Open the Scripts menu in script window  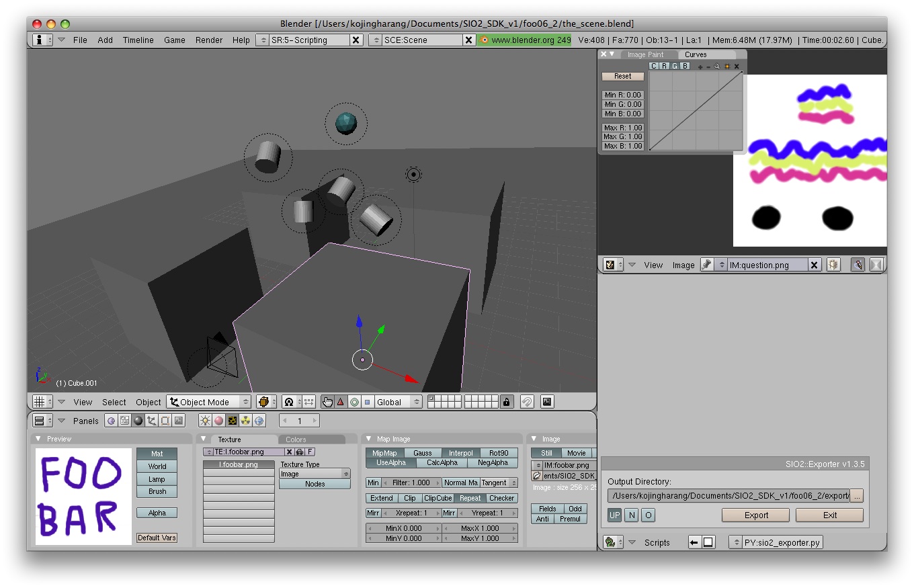657,542
